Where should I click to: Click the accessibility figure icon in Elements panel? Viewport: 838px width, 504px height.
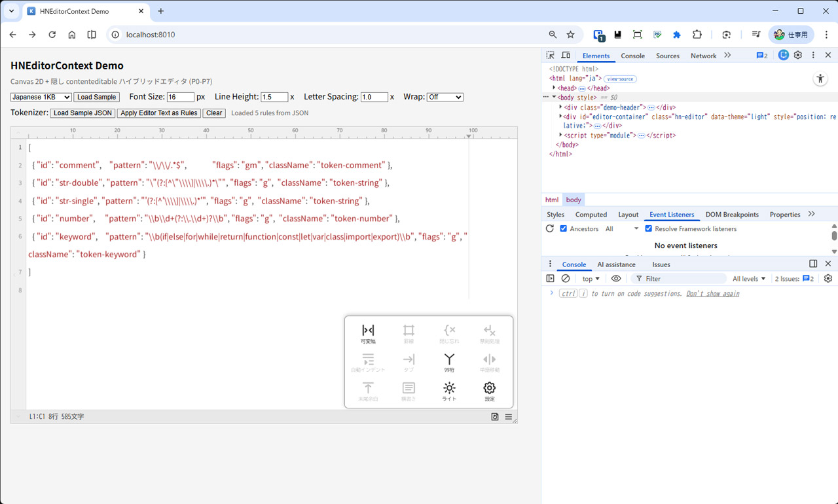(820, 79)
